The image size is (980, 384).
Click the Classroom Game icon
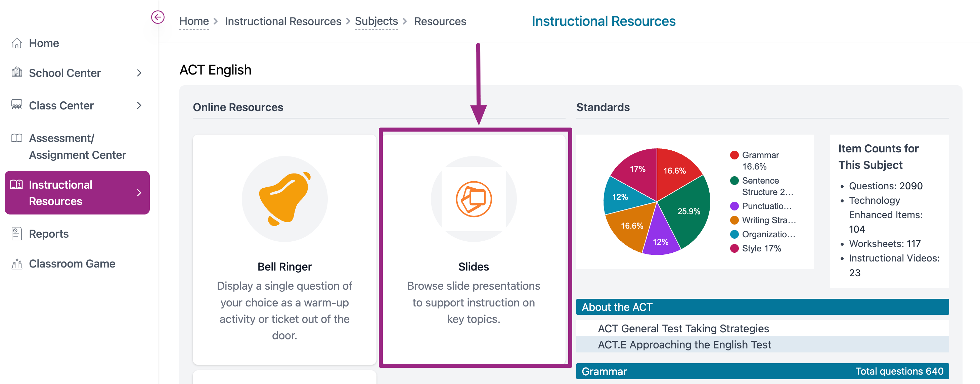[x=17, y=263]
